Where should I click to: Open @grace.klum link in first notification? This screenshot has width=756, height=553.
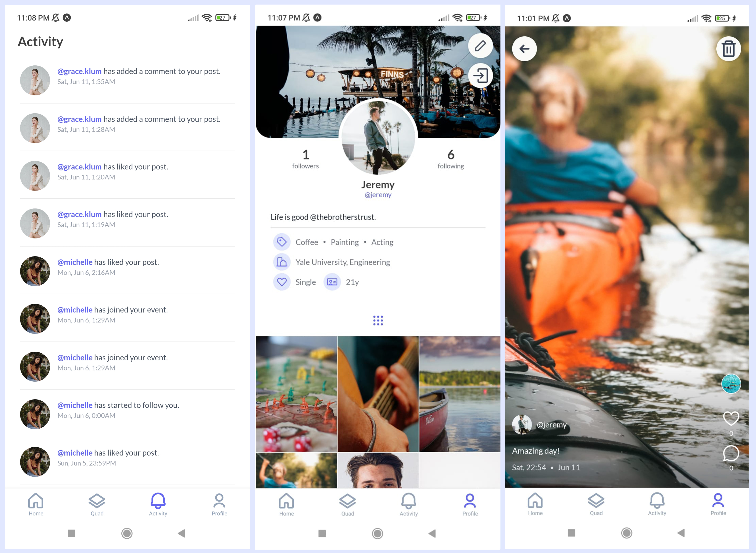(79, 71)
